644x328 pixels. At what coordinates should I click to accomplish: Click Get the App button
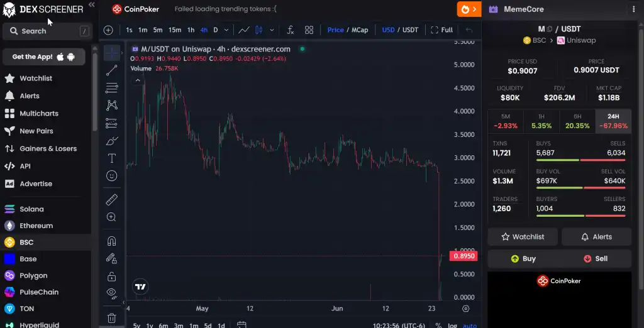tap(44, 57)
